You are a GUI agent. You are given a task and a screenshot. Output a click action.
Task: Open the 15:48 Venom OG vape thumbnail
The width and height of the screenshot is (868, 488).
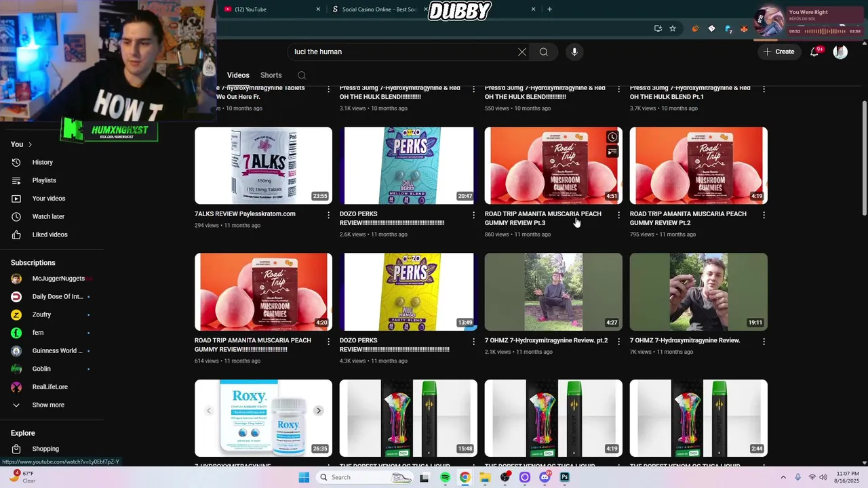(x=408, y=418)
